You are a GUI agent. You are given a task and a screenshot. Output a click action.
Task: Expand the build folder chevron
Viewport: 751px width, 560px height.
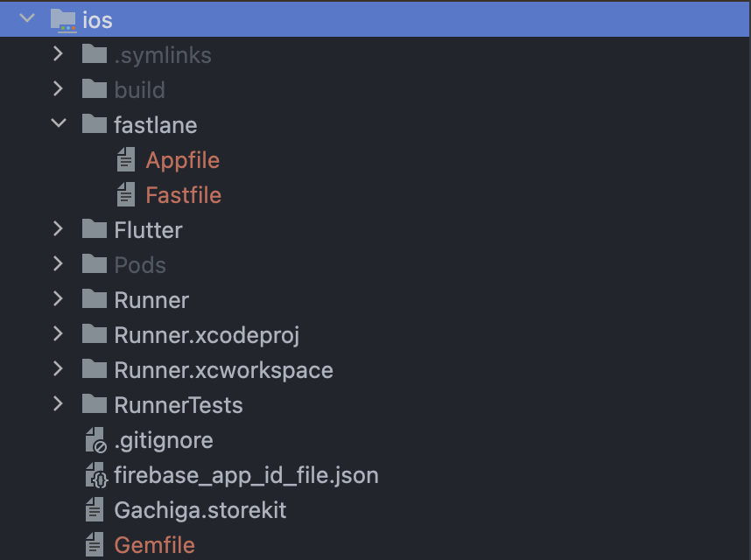58,89
